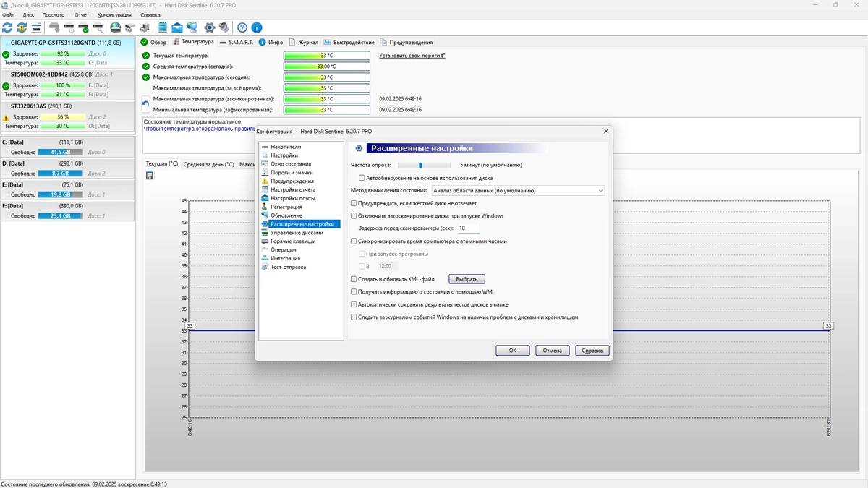Select ST500DM002-1BD142 disk in sidebar
Viewport: 868px width, 488px height.
pos(67,84)
